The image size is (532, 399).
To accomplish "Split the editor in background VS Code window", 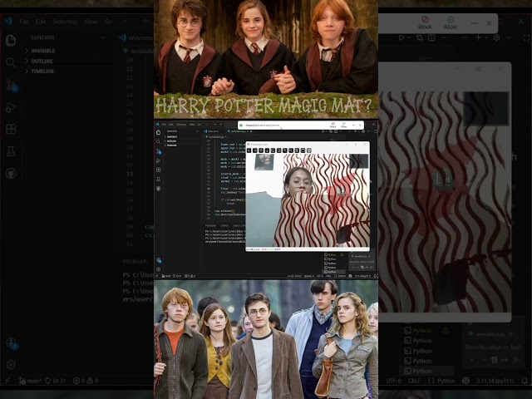I will (431, 37).
